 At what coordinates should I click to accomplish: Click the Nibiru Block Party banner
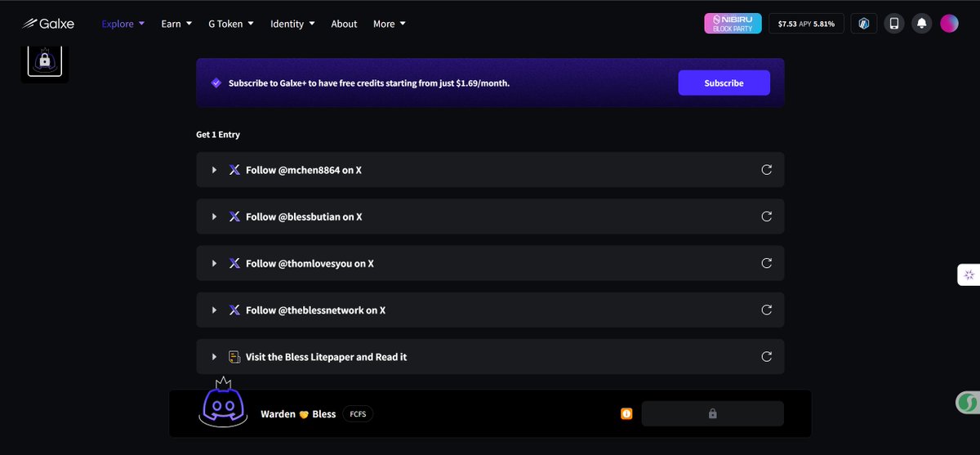tap(733, 24)
